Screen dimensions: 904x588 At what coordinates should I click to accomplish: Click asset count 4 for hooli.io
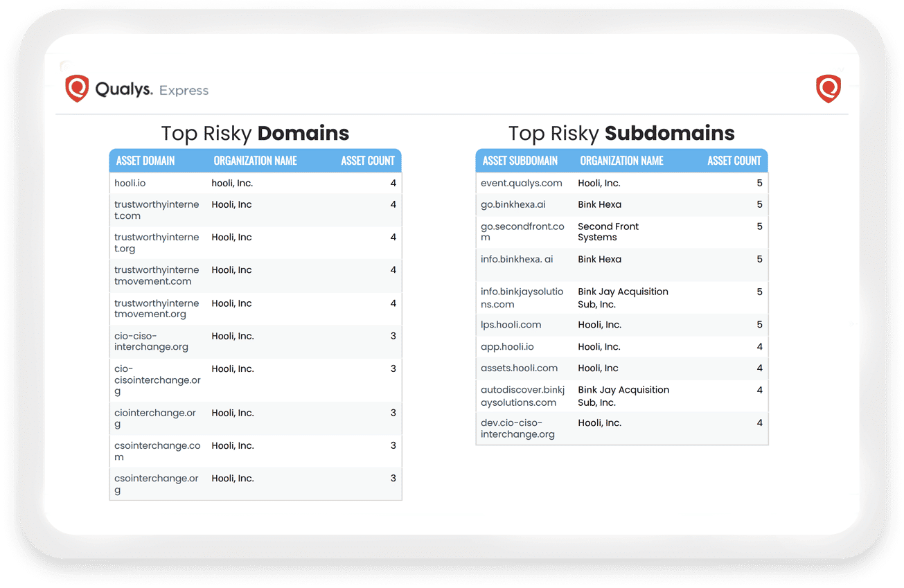(393, 184)
